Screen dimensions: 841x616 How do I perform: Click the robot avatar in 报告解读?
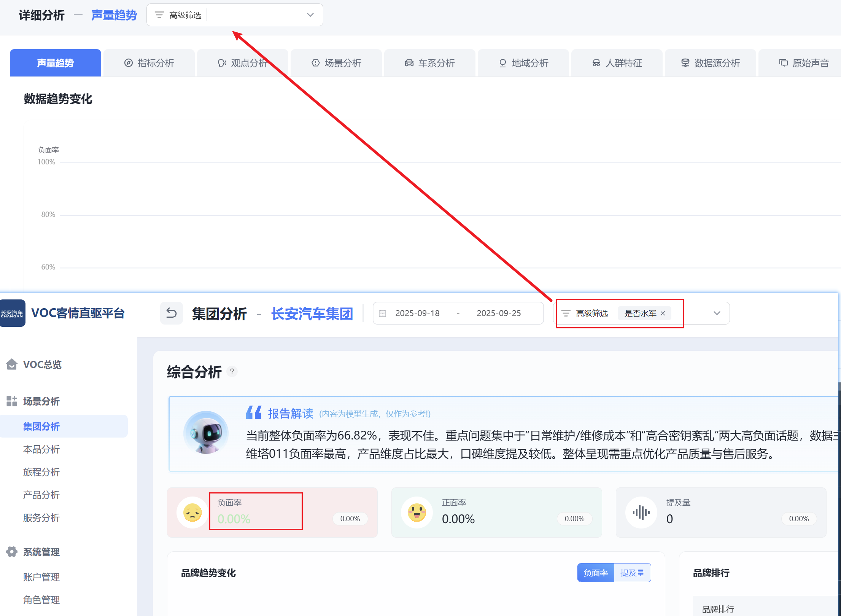point(206,433)
